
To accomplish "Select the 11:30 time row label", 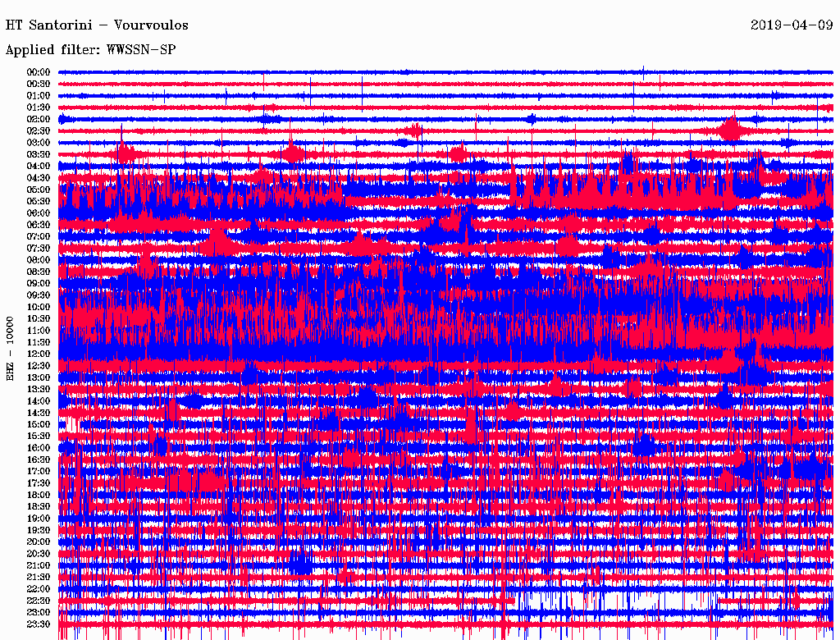I will [x=38, y=342].
